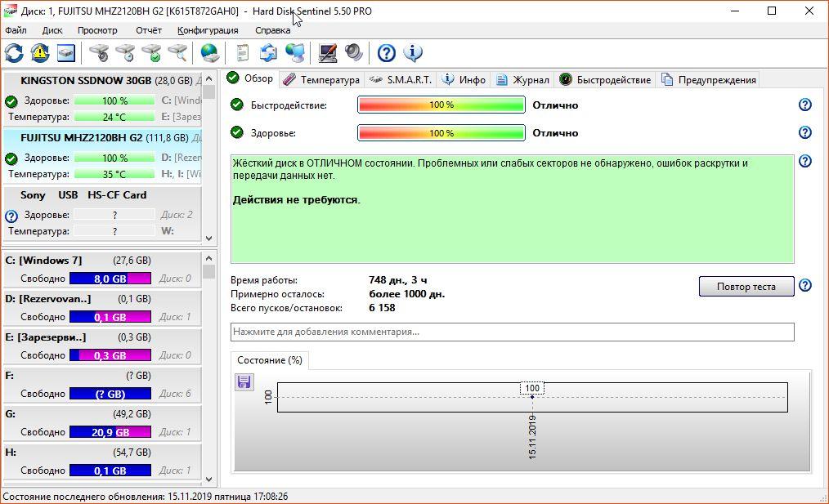Click the disk with stethoscope test icon
The width and height of the screenshot is (829, 504).
99,53
